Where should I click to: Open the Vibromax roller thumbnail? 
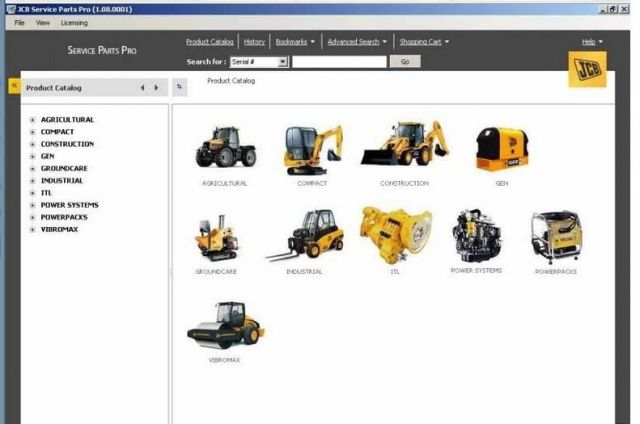pyautogui.click(x=225, y=325)
